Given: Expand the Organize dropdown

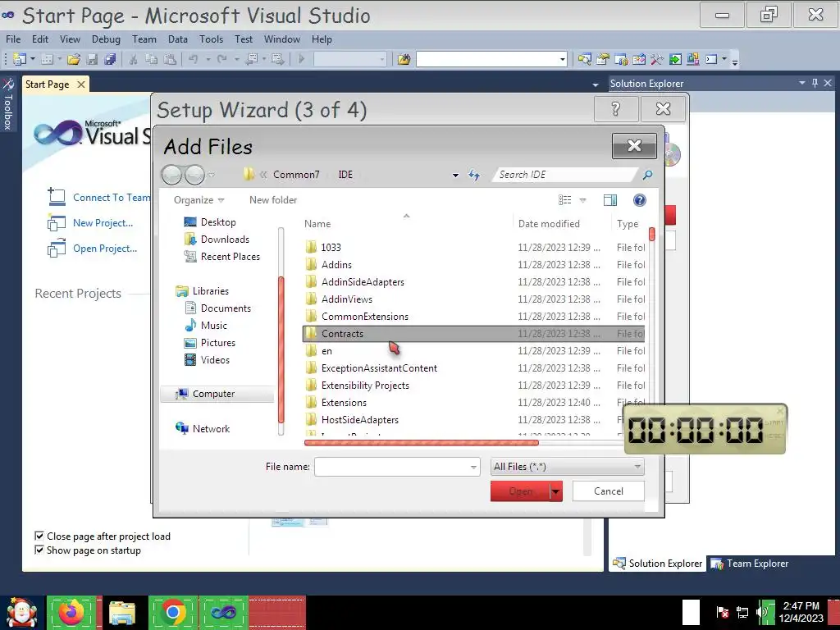Looking at the screenshot, I should tap(199, 200).
